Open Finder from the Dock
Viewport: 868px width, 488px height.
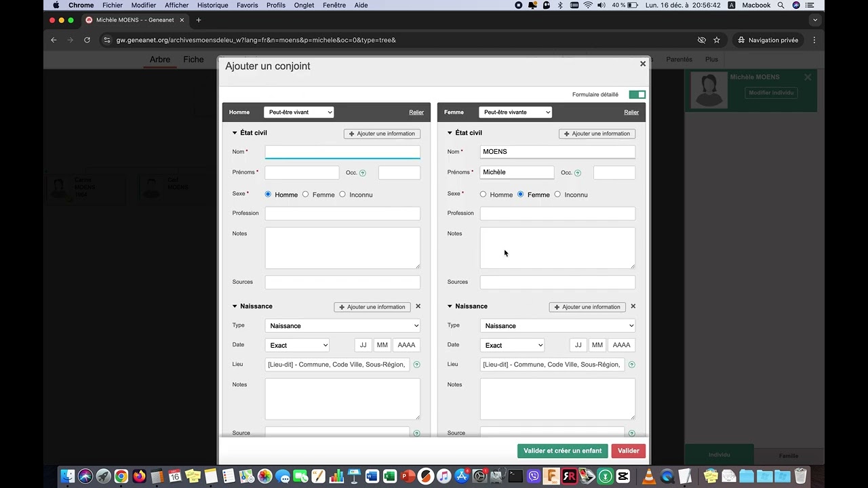coord(67,476)
